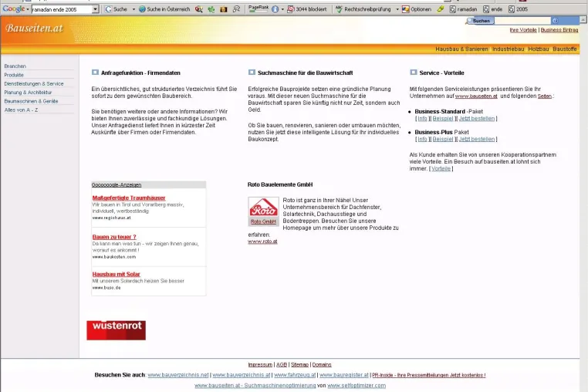Screen dimensions: 588x392
Task: Click the popup blocker icon
Action: click(x=290, y=9)
